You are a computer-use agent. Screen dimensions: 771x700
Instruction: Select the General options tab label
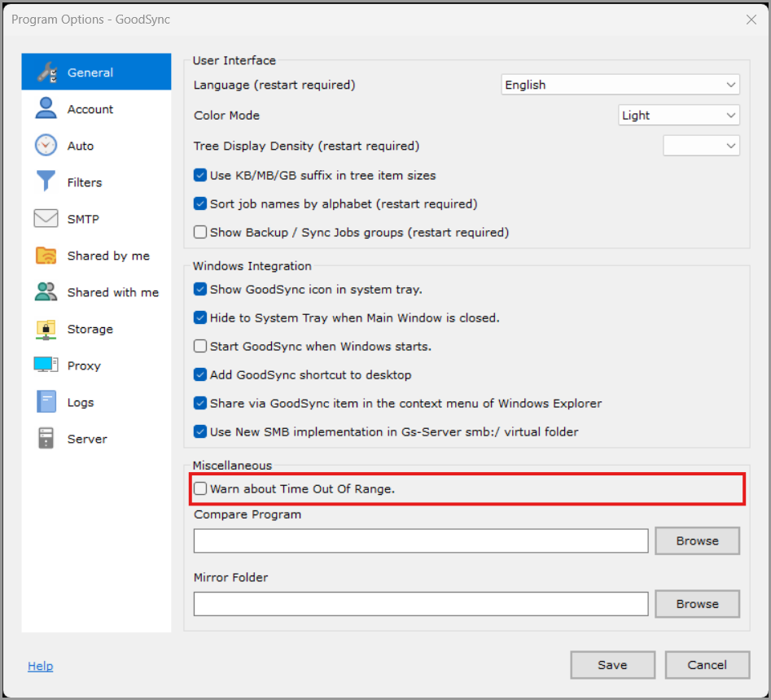pyautogui.click(x=90, y=72)
